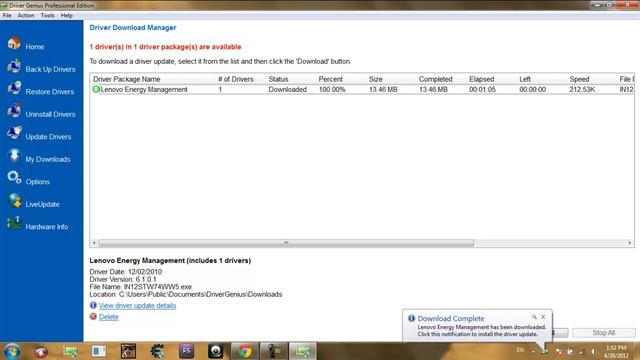Select the Update Drivers icon
This screenshot has width=640, height=360.
tap(14, 133)
